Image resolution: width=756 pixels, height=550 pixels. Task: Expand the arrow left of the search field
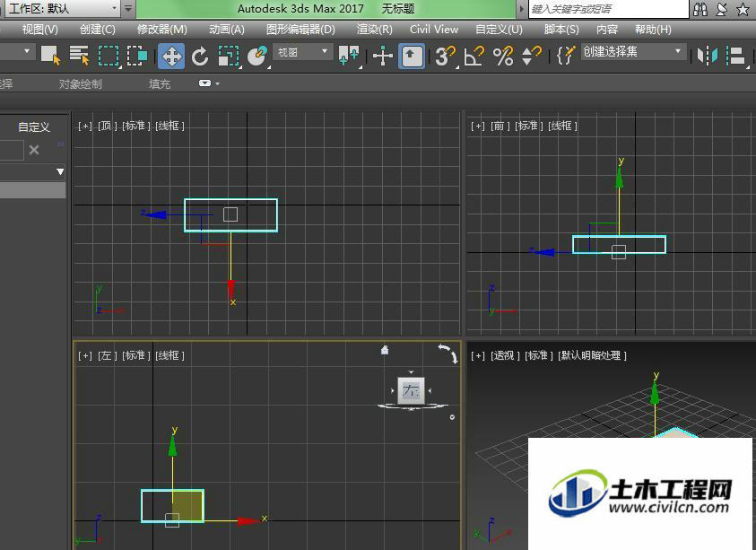coord(521,9)
